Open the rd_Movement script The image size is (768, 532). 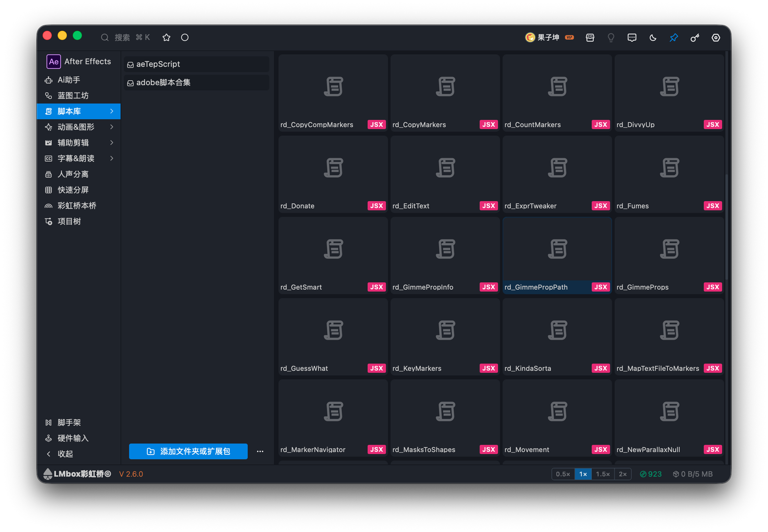pyautogui.click(x=557, y=418)
